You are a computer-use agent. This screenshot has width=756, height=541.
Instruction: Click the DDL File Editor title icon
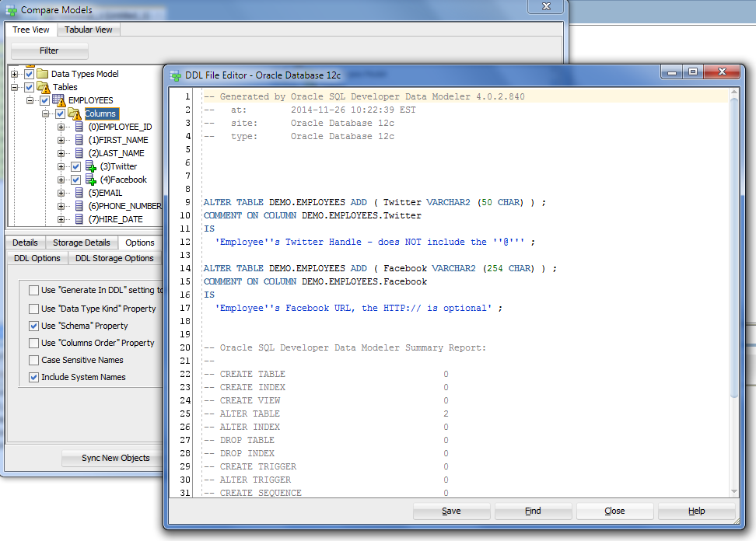(176, 75)
